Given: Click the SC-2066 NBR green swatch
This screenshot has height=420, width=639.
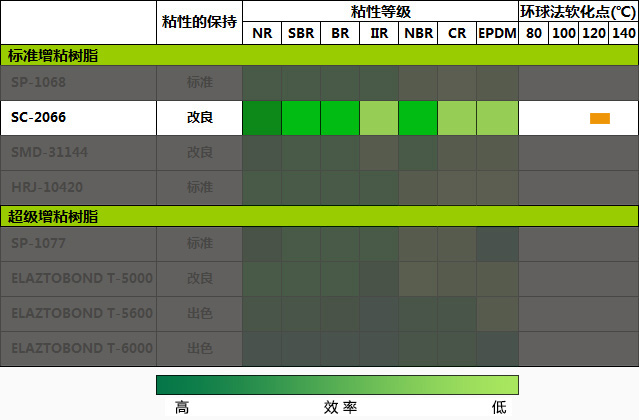Looking at the screenshot, I should (418, 118).
